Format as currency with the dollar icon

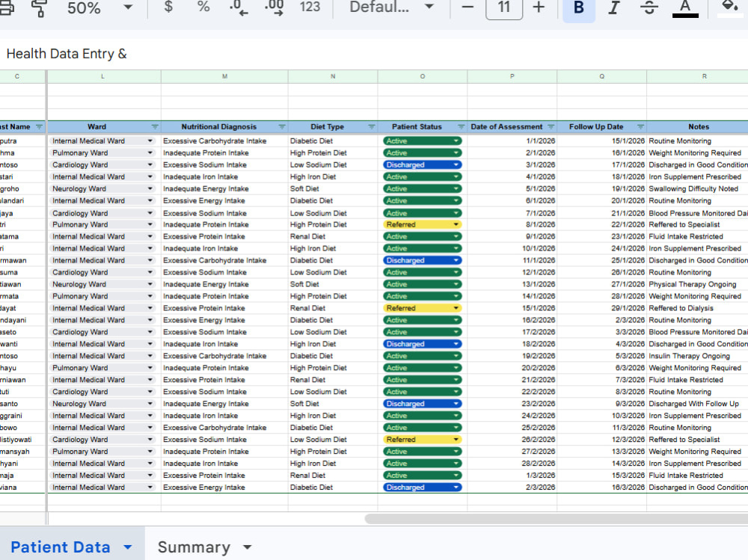168,7
